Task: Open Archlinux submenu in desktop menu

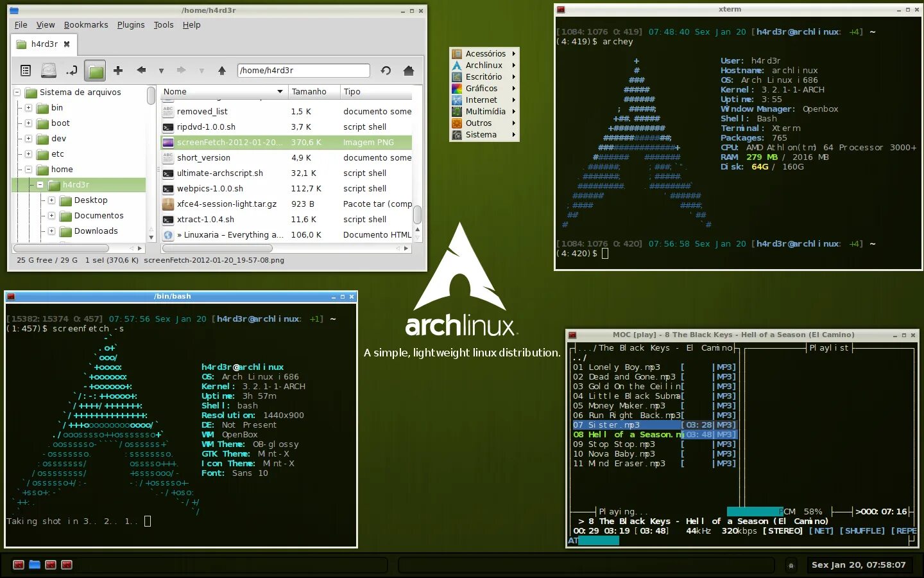Action: (484, 66)
